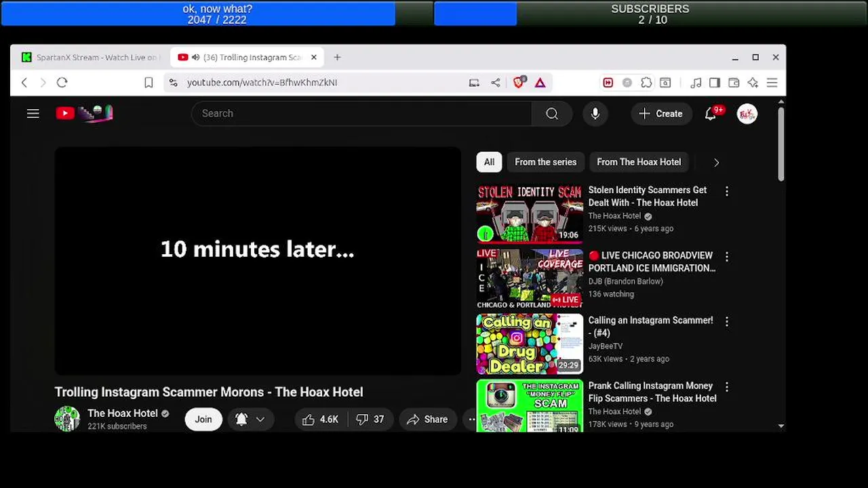
Task: Click the Join membership button
Action: [203, 420]
